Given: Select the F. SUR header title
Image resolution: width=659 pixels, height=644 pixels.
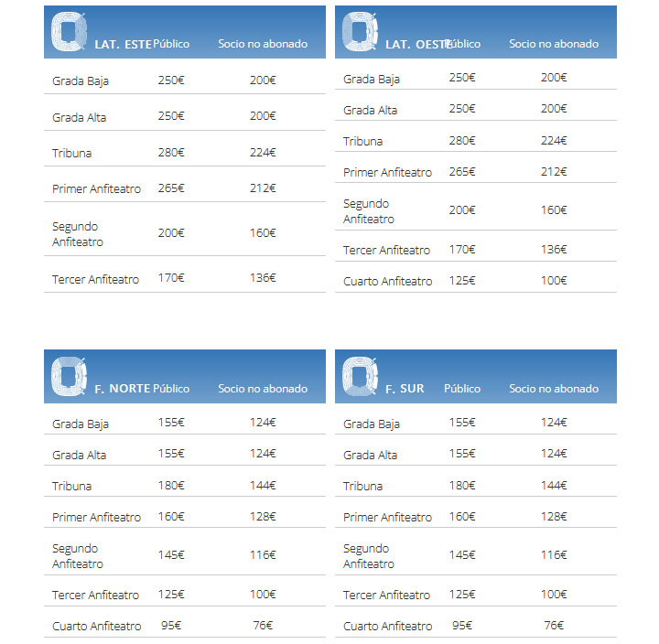Looking at the screenshot, I should (405, 389).
